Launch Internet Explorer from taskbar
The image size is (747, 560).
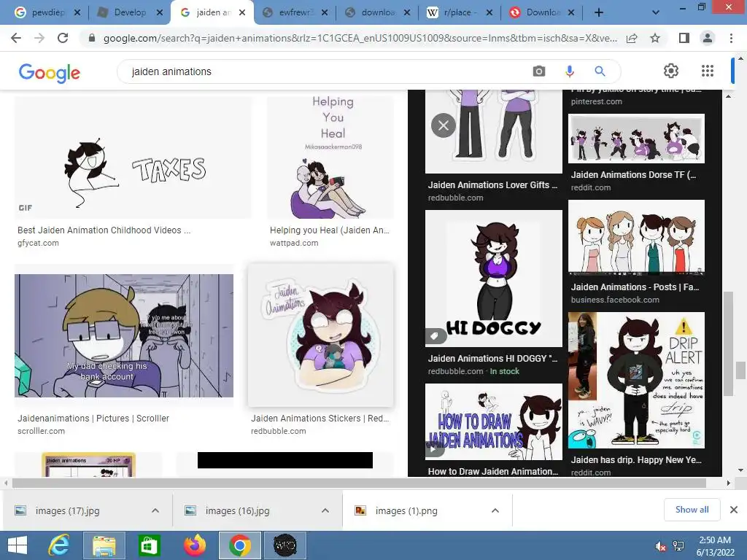(x=59, y=545)
